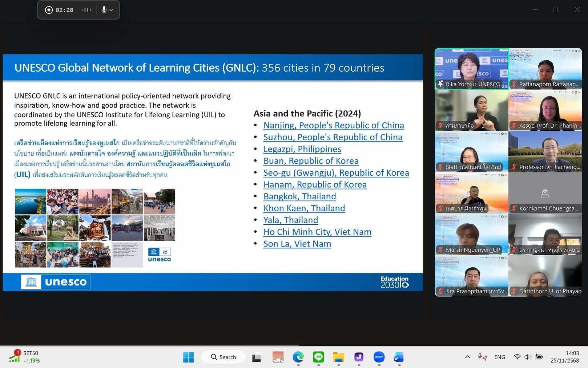Open LINE app in the taskbar

pyautogui.click(x=318, y=357)
